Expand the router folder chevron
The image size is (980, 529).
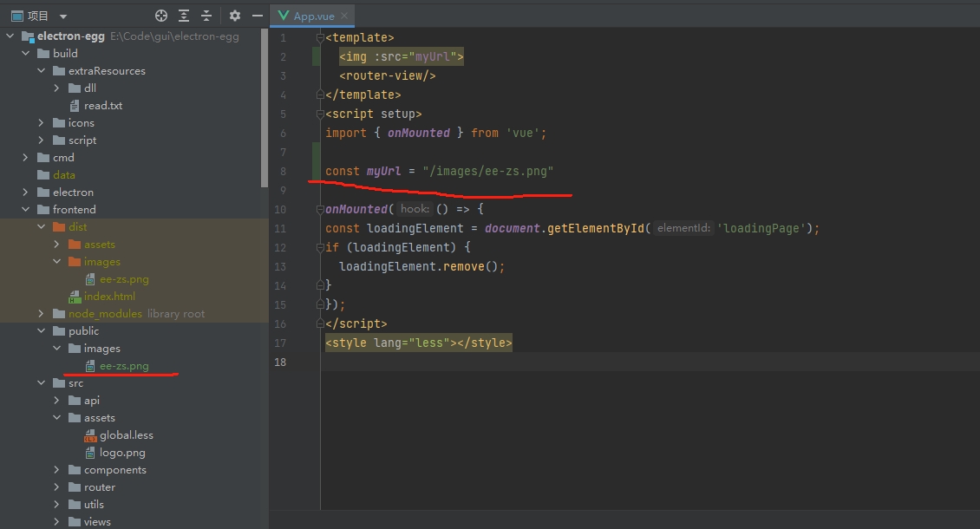point(57,487)
